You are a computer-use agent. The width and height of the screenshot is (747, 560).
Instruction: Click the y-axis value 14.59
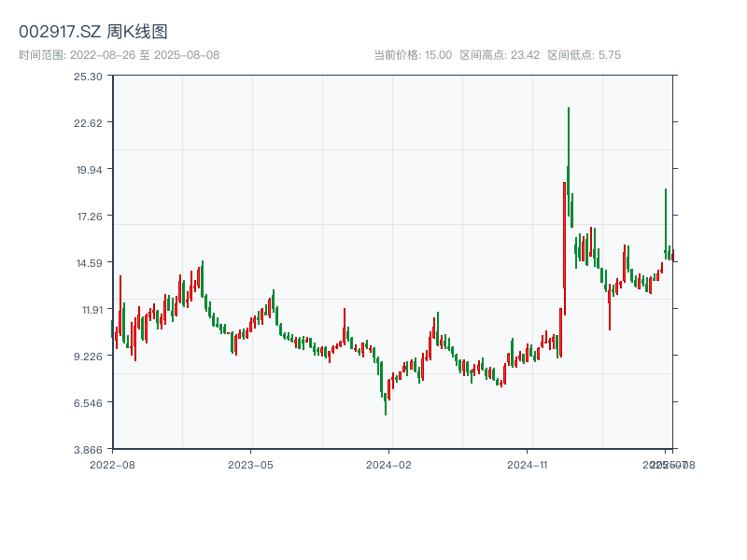[89, 263]
